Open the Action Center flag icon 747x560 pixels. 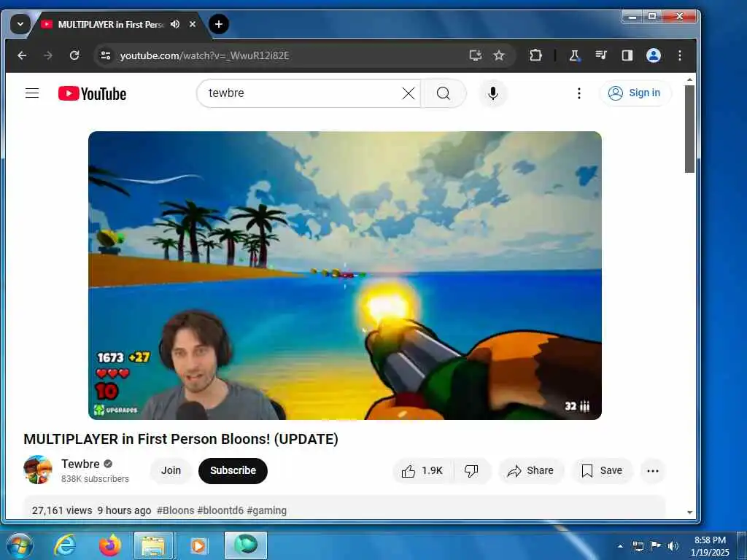pyautogui.click(x=656, y=545)
